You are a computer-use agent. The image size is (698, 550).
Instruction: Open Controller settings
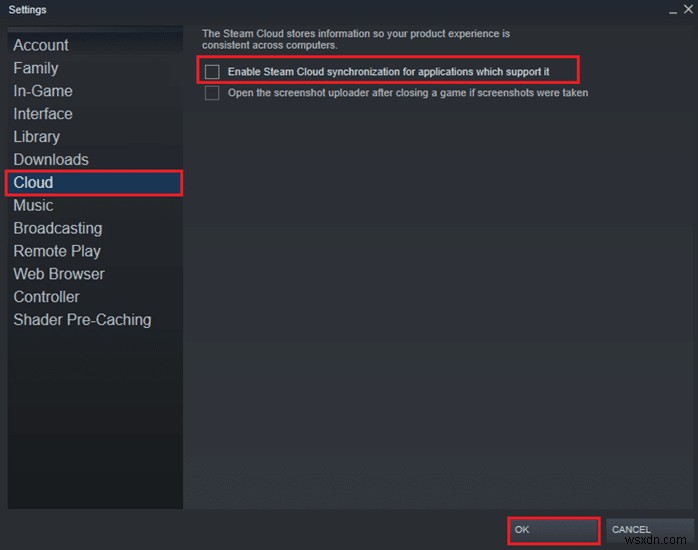[x=46, y=297]
